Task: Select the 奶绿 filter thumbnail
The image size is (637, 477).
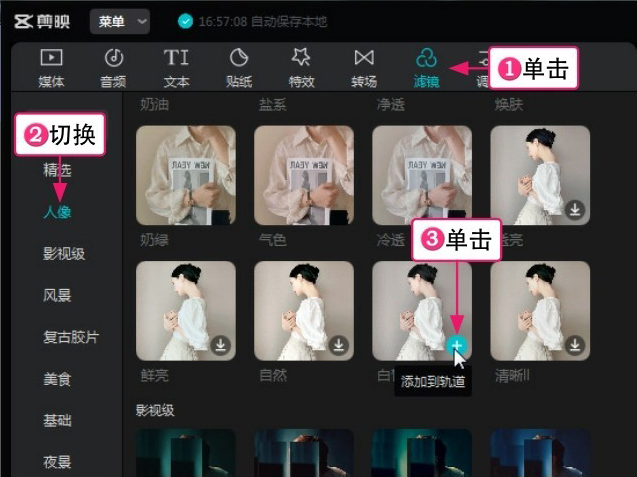Action: [x=186, y=175]
